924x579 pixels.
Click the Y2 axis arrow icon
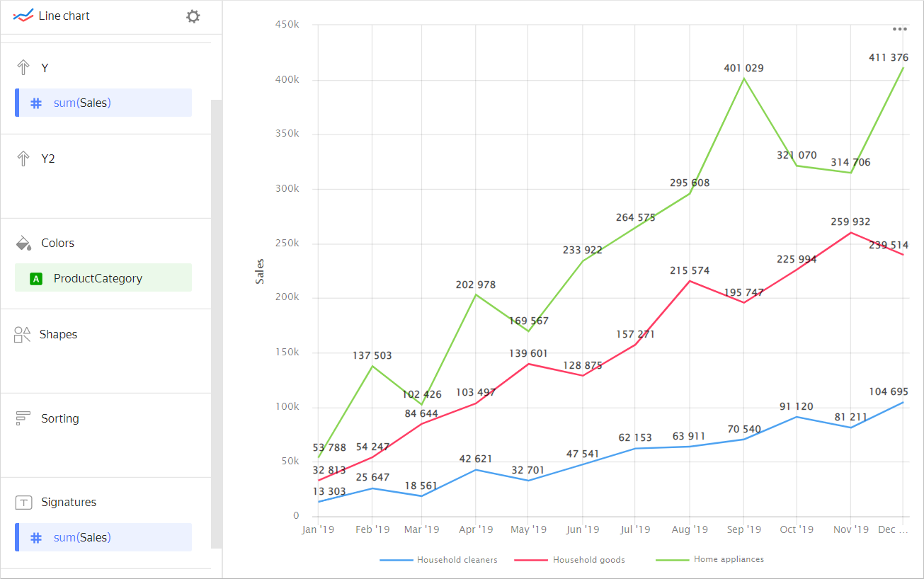coord(24,158)
